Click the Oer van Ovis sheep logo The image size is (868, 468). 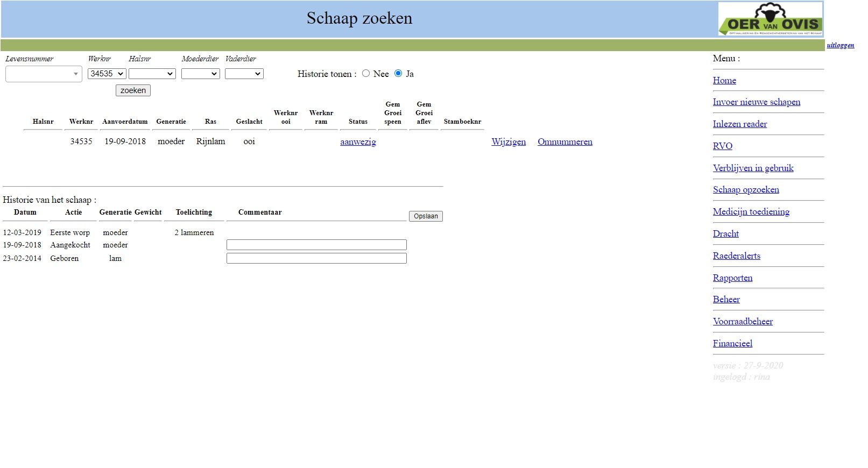[770, 19]
